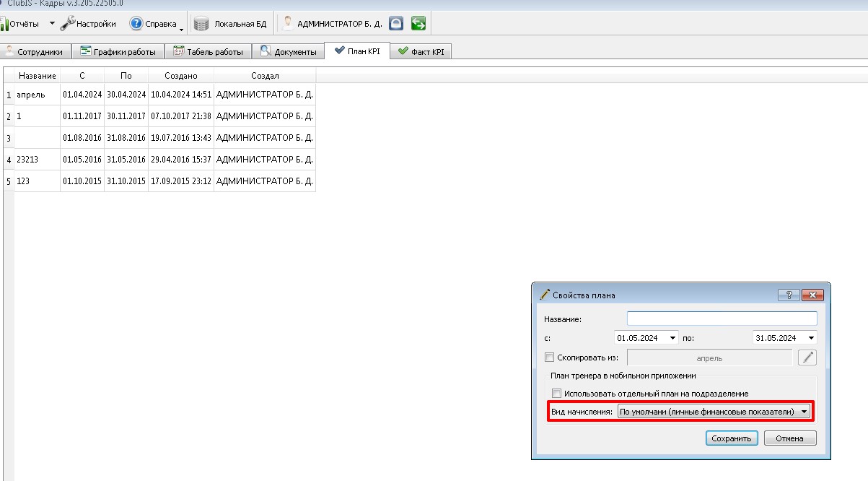Viewport: 868px width, 481px height.
Task: Select the 23213 plan name cell
Action: click(38, 160)
